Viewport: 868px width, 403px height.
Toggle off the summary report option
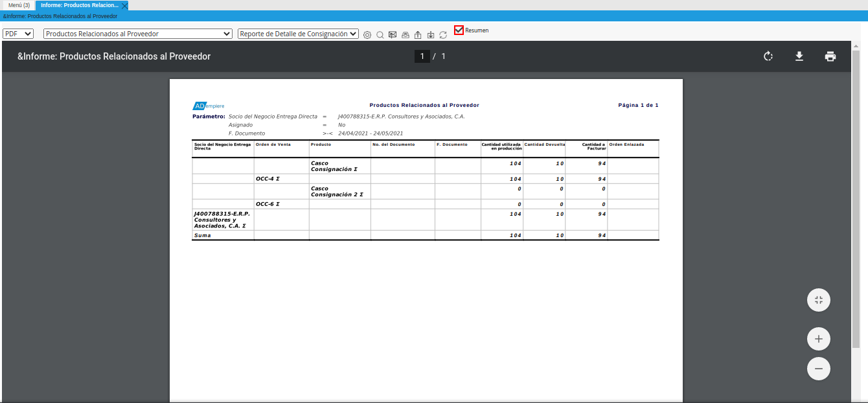tap(459, 30)
